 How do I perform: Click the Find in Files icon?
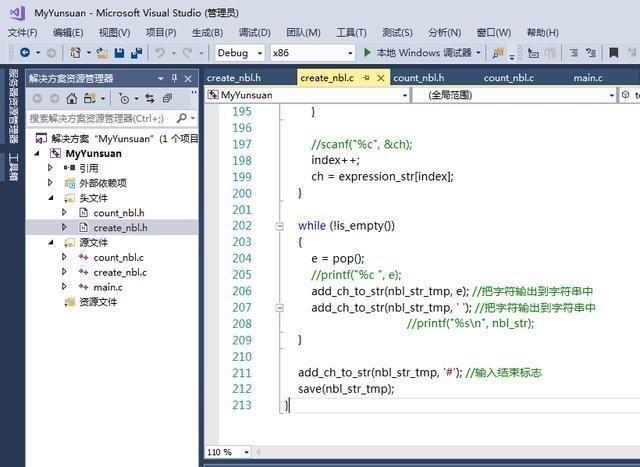coord(498,53)
